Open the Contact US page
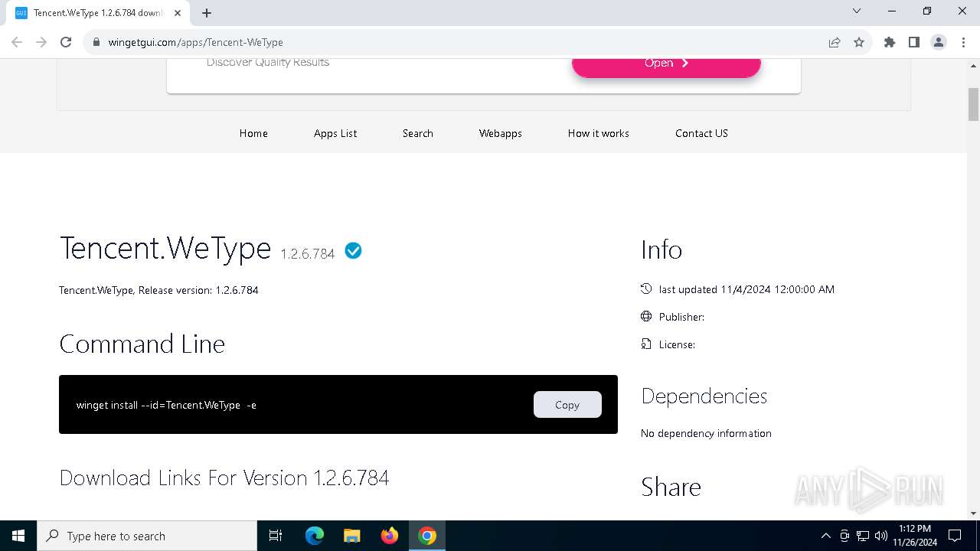Screen dimensions: 980x551 701,133
